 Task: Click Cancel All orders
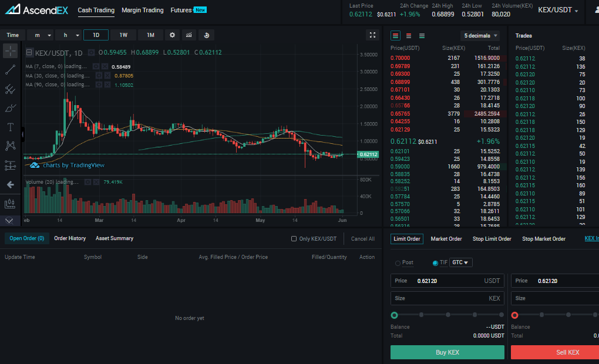(362, 239)
